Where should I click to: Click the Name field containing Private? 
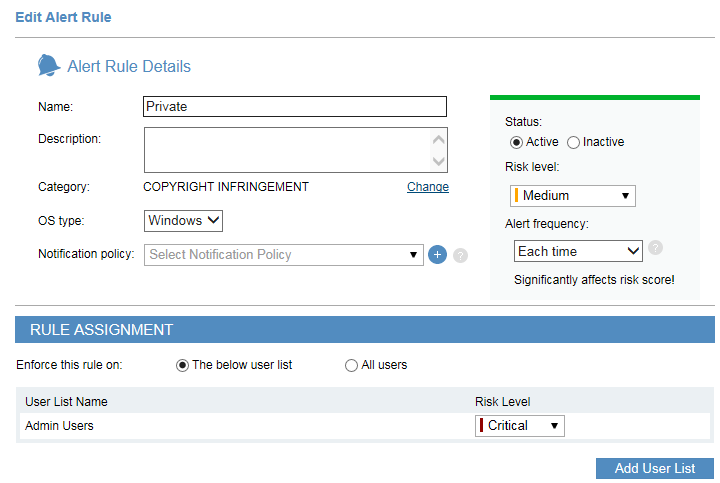pos(294,106)
